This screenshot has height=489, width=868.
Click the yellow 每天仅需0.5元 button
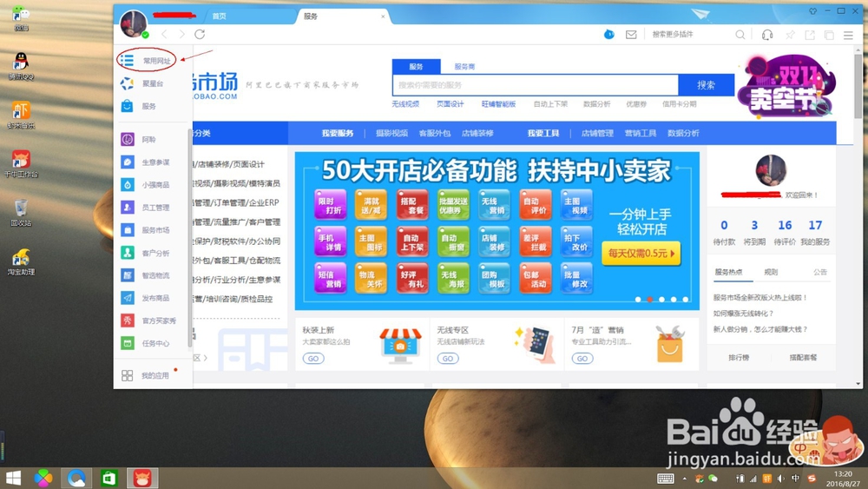tap(641, 254)
